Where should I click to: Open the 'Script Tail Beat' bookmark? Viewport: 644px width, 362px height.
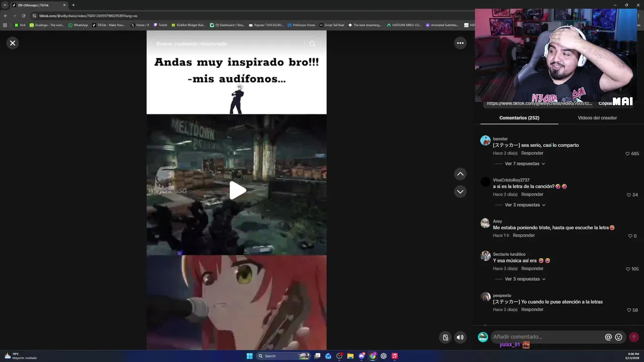tap(332, 25)
